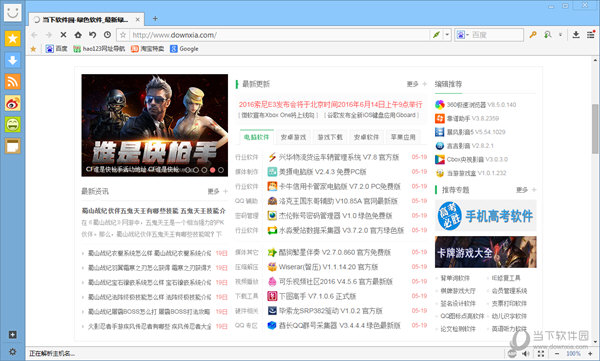The width and height of the screenshot is (600, 361).
Task: Expand the dropdown arrow beside search tool icon
Action: point(560,35)
